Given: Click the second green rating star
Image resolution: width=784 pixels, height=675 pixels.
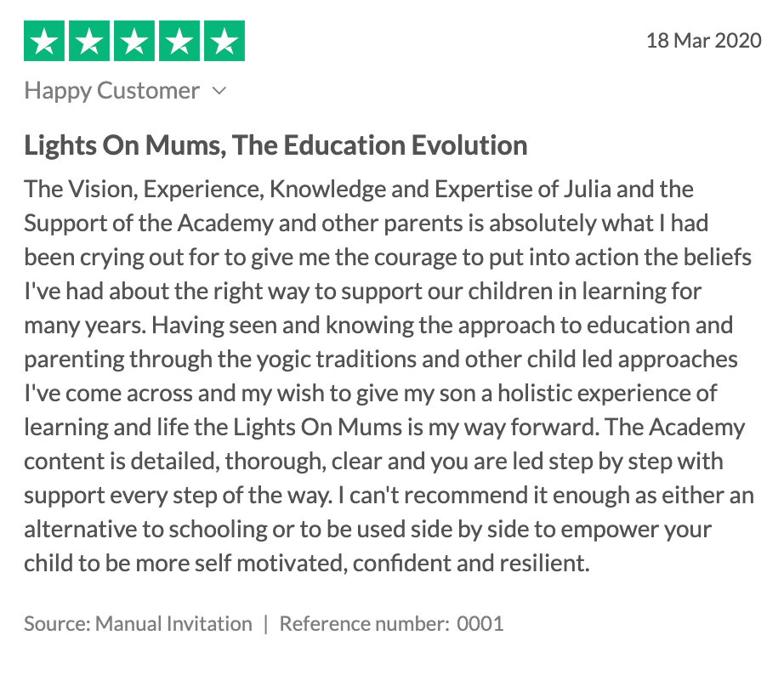Looking at the screenshot, I should point(90,41).
